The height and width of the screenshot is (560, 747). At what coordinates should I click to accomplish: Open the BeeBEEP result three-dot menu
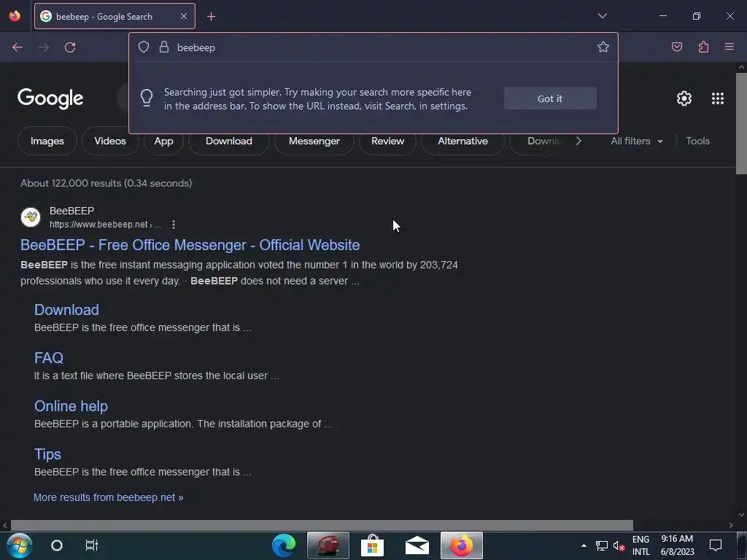click(x=174, y=225)
